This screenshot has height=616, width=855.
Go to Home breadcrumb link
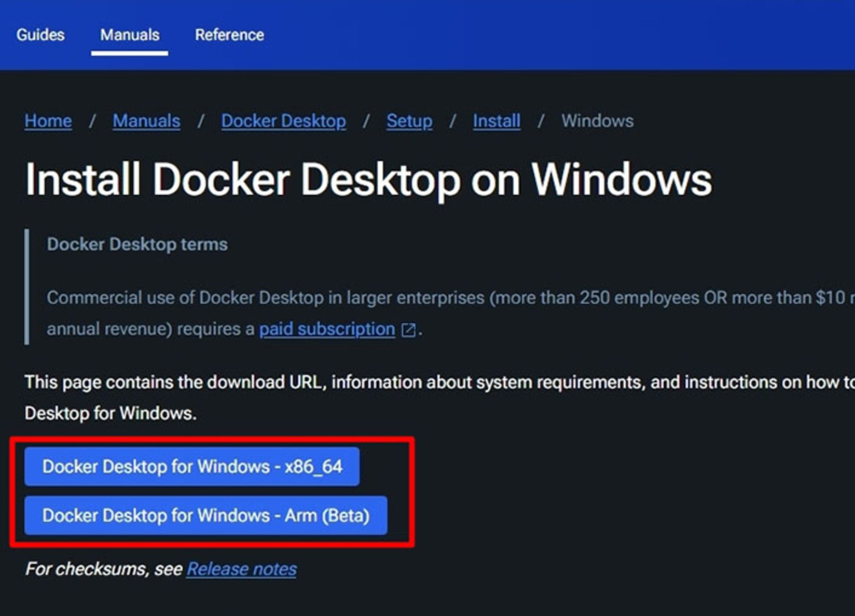[48, 121]
